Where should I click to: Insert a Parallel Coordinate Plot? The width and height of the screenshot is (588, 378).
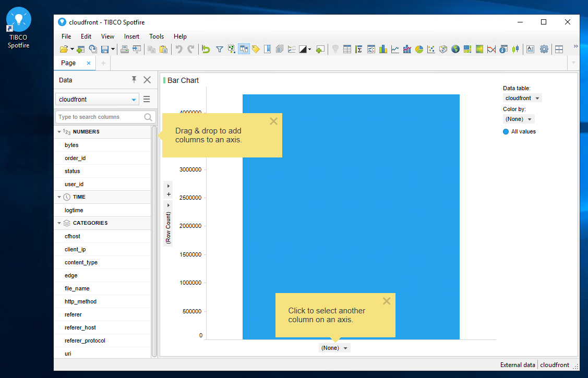pyautogui.click(x=491, y=49)
